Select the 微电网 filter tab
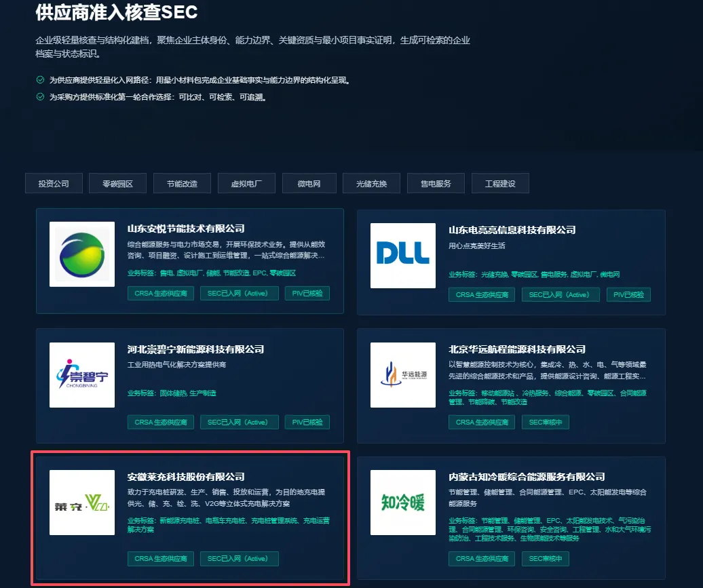703x588 pixels. coord(309,183)
